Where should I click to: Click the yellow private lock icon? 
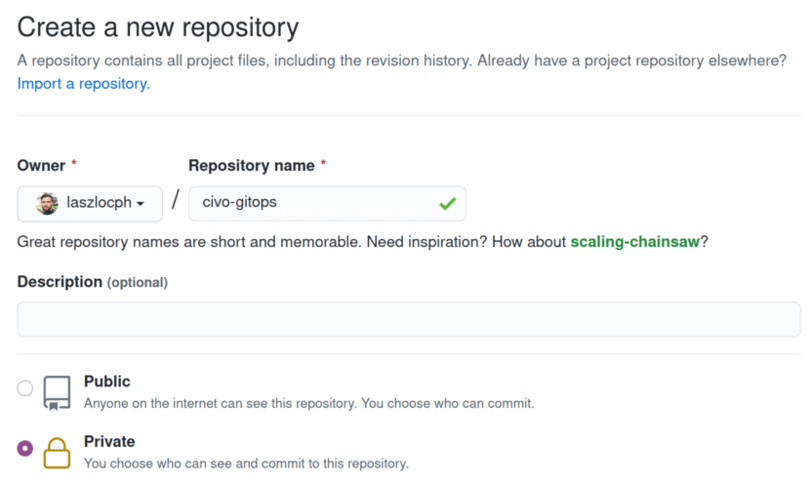57,453
